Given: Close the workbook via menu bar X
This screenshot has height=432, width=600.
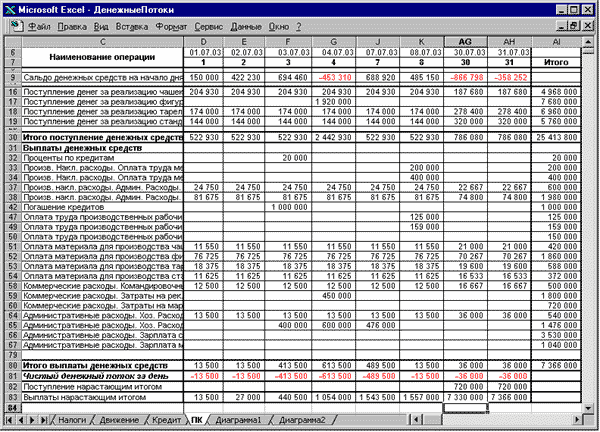Looking at the screenshot, I should [x=588, y=26].
